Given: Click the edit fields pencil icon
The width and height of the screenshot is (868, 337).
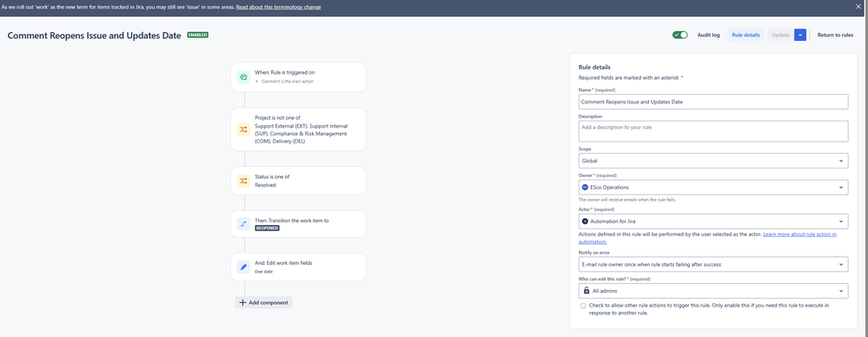Looking at the screenshot, I should 243,267.
